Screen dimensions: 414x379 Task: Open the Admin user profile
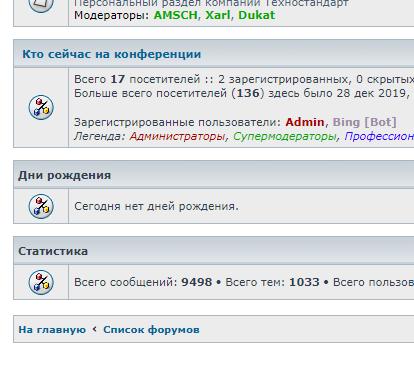305,122
